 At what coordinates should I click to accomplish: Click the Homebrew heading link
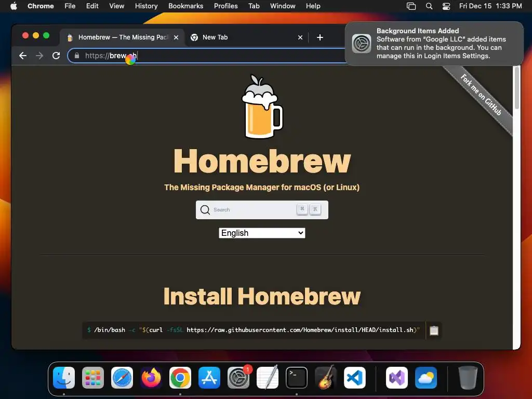[x=262, y=162]
